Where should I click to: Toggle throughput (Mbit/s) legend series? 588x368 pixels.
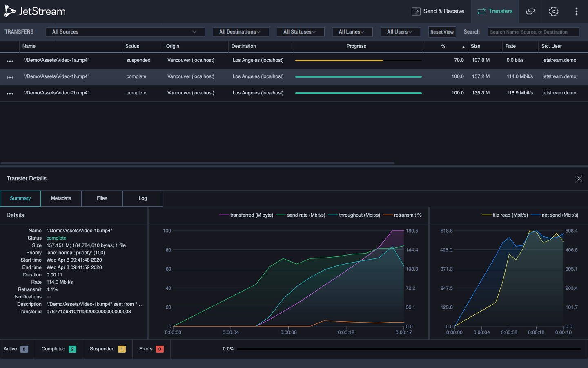coord(354,215)
